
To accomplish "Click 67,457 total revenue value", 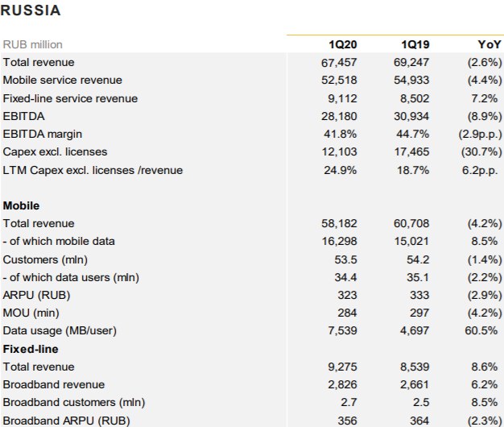I will (x=339, y=62).
